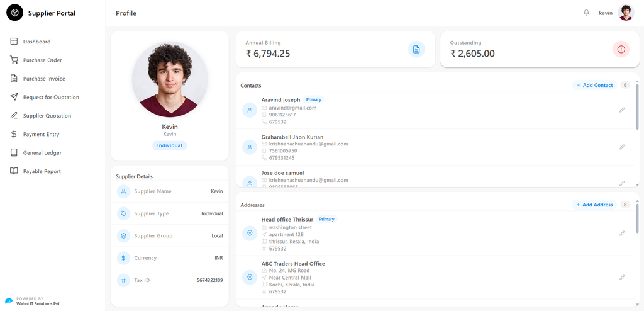Image resolution: width=644 pixels, height=311 pixels.
Task: Click the Head office Thrissur location pin
Action: tap(250, 233)
